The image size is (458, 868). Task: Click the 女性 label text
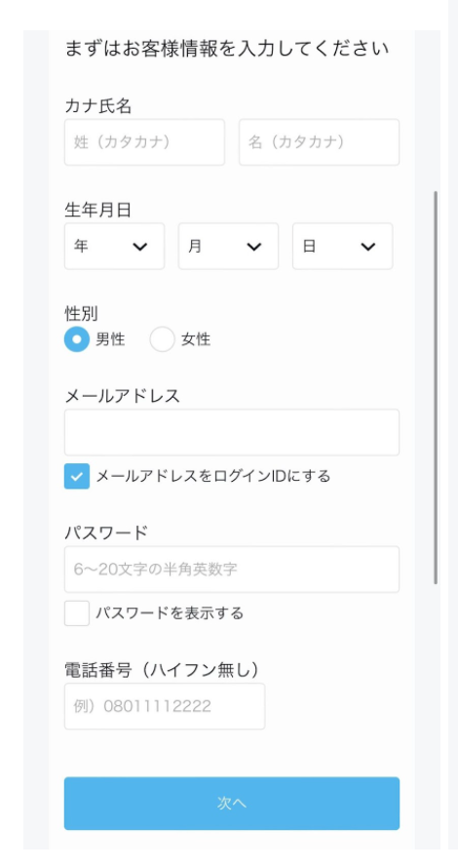pyautogui.click(x=196, y=339)
